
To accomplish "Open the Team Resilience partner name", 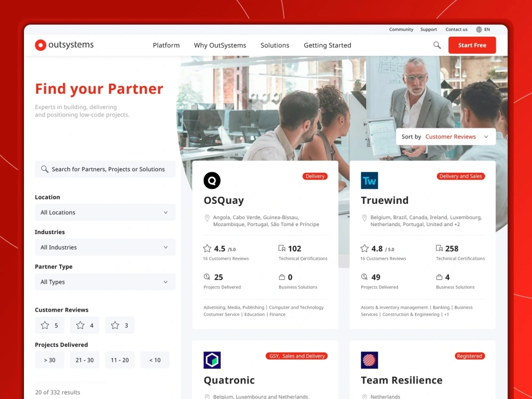I will click(x=402, y=380).
